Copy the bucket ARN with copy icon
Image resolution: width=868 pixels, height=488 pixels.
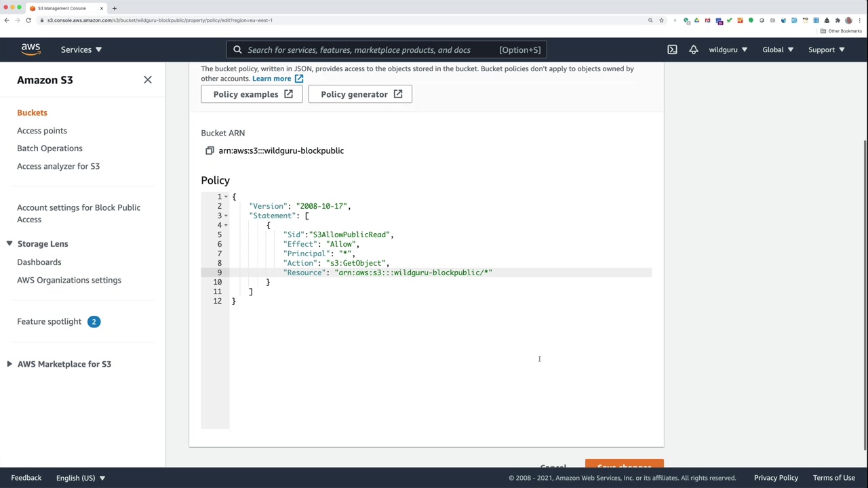pos(210,150)
